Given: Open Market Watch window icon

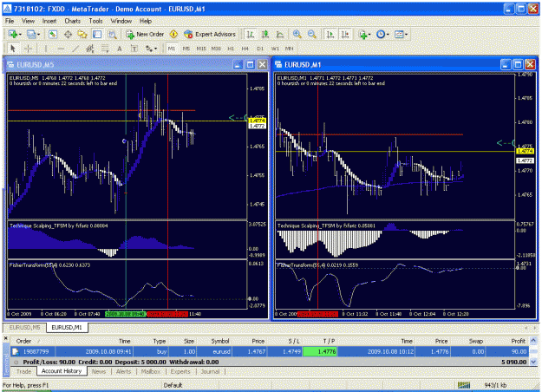Looking at the screenshot, I should pyautogui.click(x=53, y=34).
